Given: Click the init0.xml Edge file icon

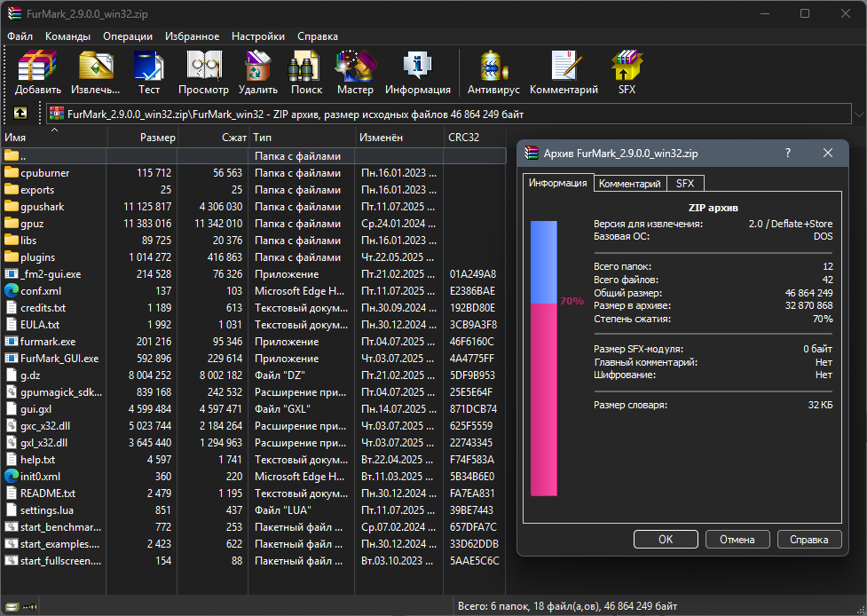Looking at the screenshot, I should 11,476.
